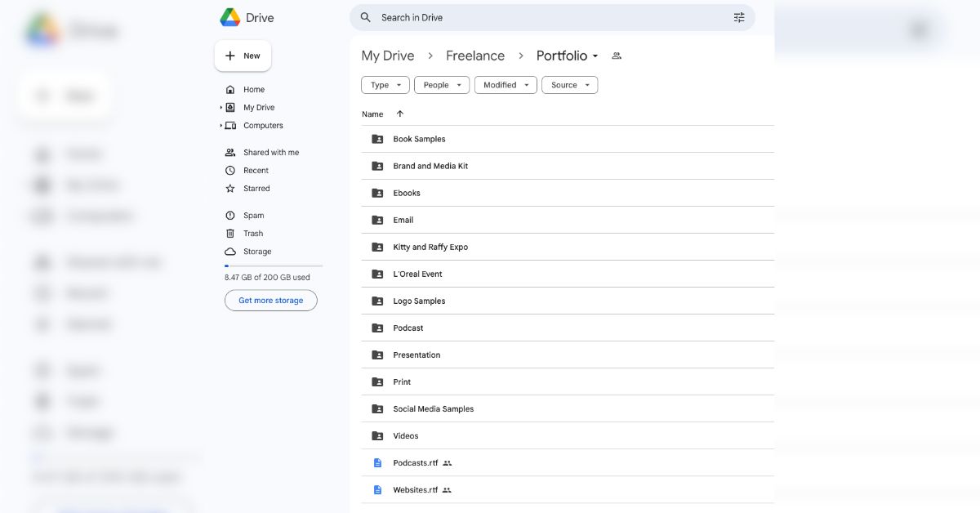Select the Recent sidebar icon
980x513 pixels.
pyautogui.click(x=231, y=170)
